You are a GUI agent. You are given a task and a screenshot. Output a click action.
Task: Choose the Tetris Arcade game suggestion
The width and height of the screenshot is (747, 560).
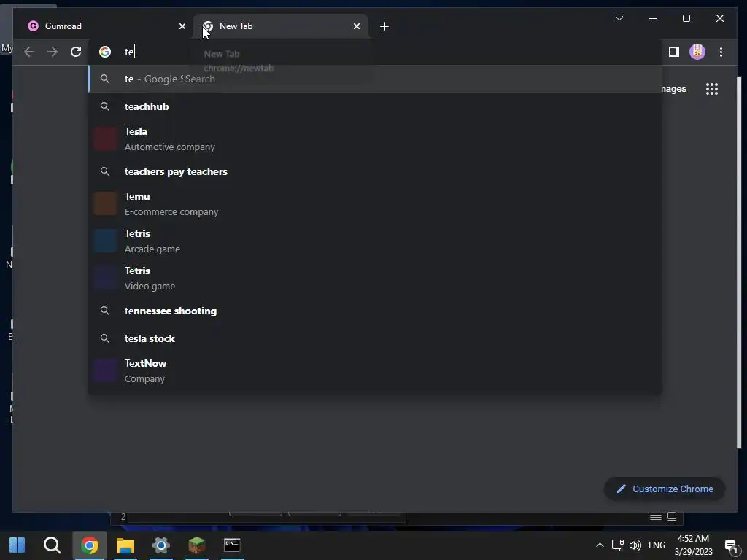coord(375,241)
